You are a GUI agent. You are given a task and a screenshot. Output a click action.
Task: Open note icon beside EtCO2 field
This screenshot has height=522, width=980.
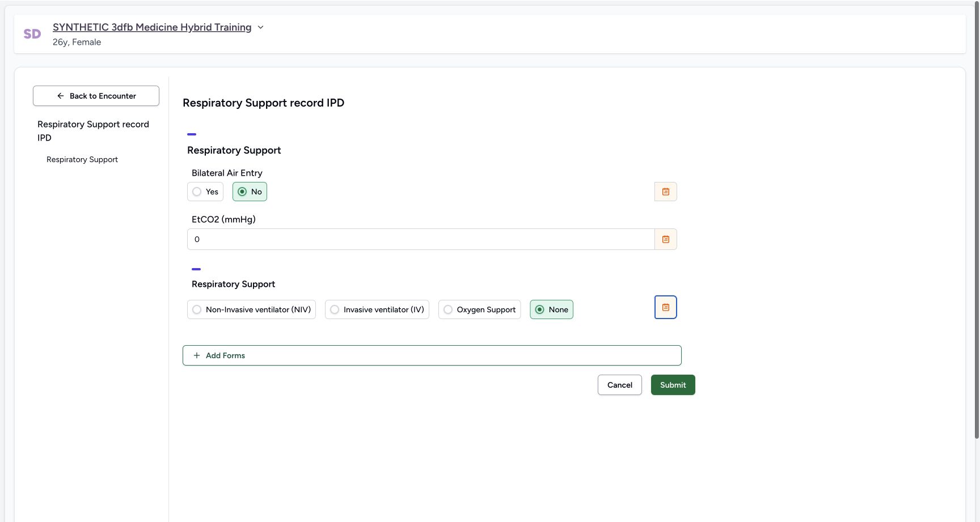tap(665, 239)
